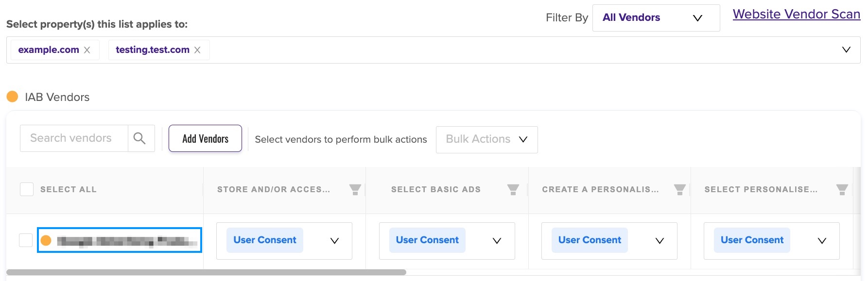Click the Add Vendors button
This screenshot has height=281, width=868.
pos(205,138)
